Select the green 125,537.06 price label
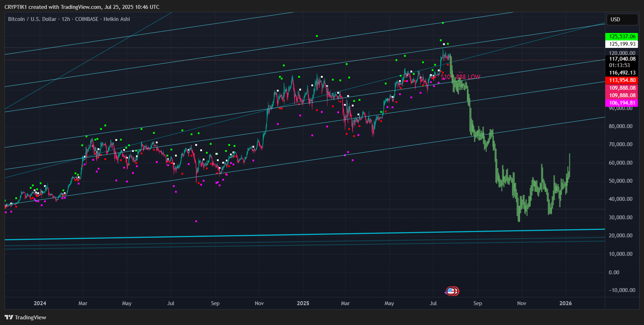This screenshot has width=644, height=325. (622, 37)
